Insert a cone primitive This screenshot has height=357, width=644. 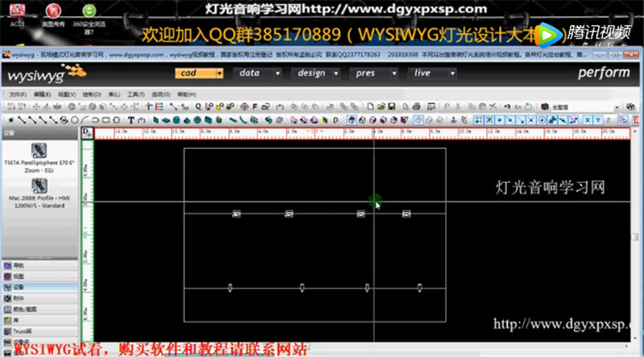[x=187, y=120]
